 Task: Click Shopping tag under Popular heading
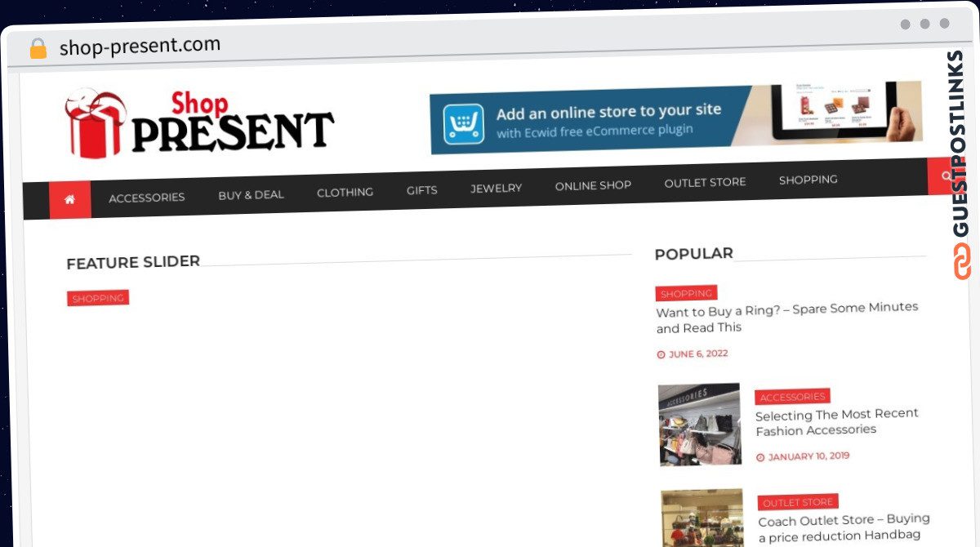(686, 294)
